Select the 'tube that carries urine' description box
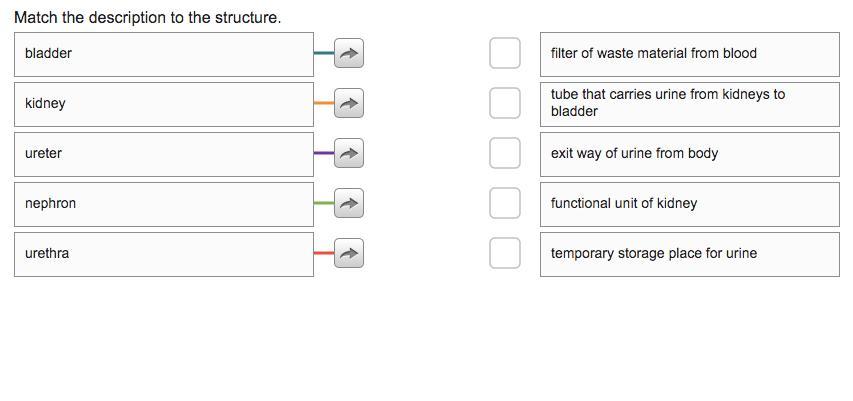This screenshot has width=853, height=401. tap(689, 104)
